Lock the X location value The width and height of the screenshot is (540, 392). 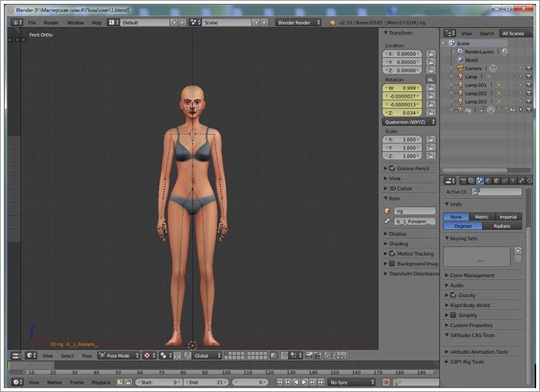click(430, 54)
